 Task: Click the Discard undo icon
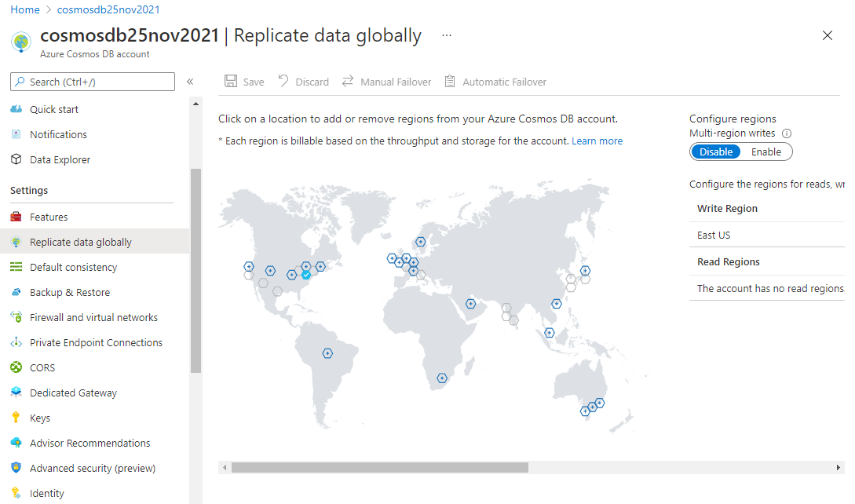pos(283,81)
